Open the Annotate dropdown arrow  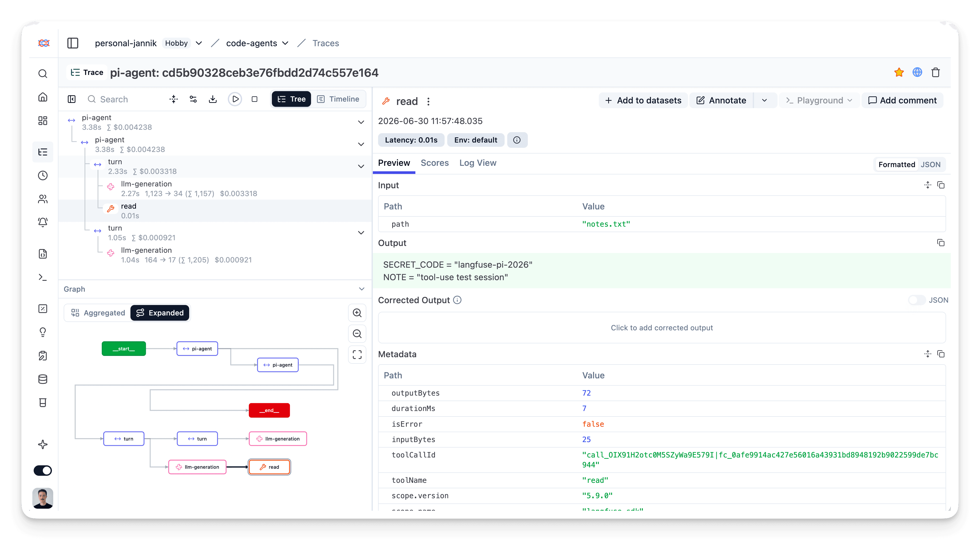click(x=764, y=100)
